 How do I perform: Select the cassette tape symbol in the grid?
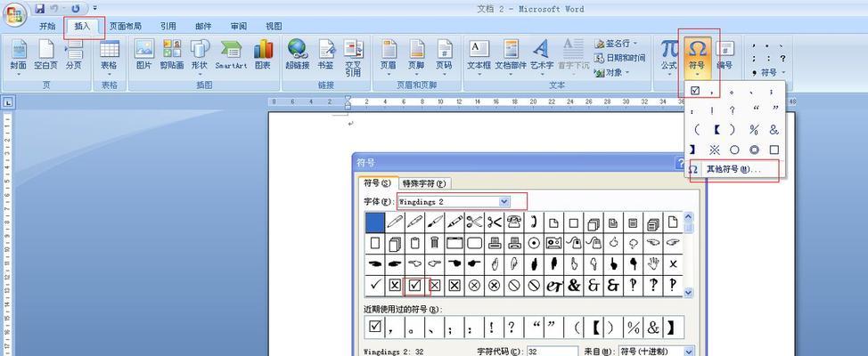tap(554, 243)
